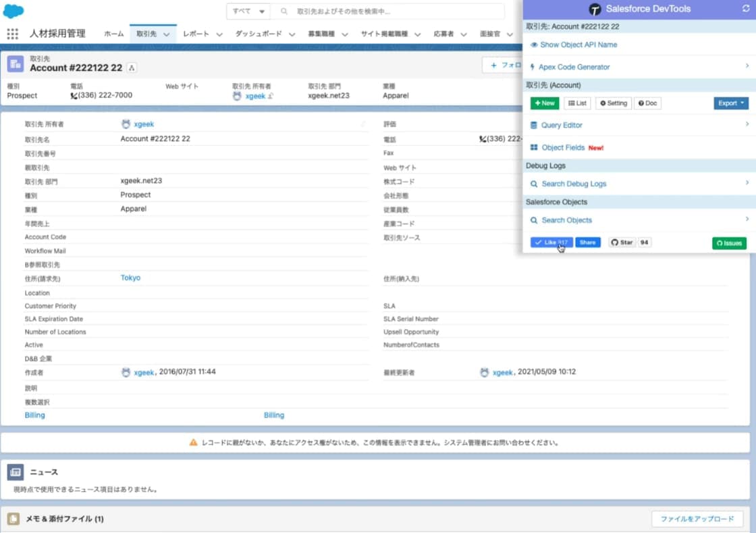The image size is (756, 533).
Task: Click the news section icon
Action: click(x=16, y=472)
